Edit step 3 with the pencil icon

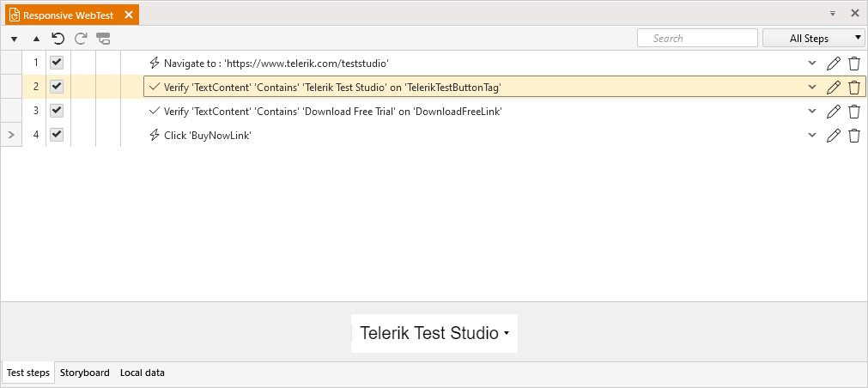(833, 112)
